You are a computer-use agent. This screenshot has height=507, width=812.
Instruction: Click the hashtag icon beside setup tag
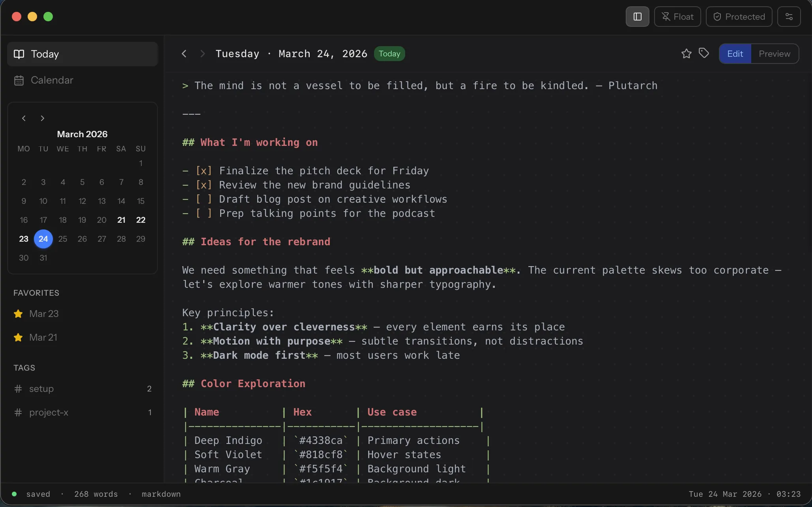click(18, 389)
